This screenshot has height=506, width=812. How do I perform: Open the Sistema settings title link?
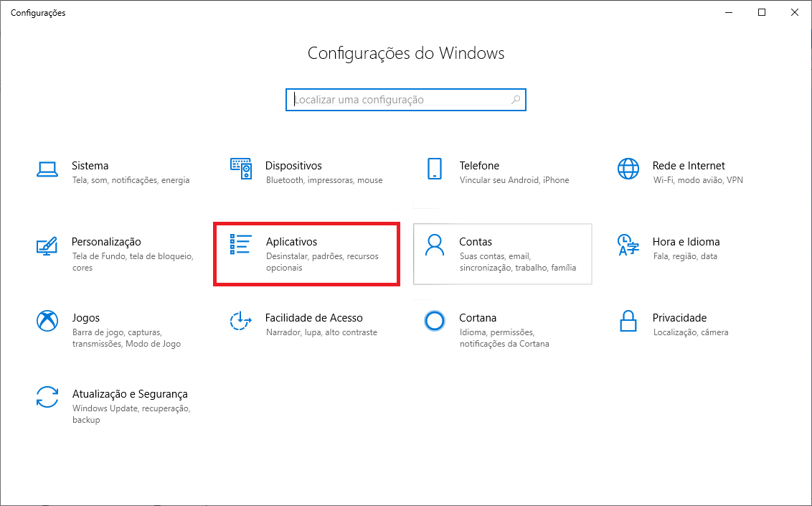click(x=90, y=166)
